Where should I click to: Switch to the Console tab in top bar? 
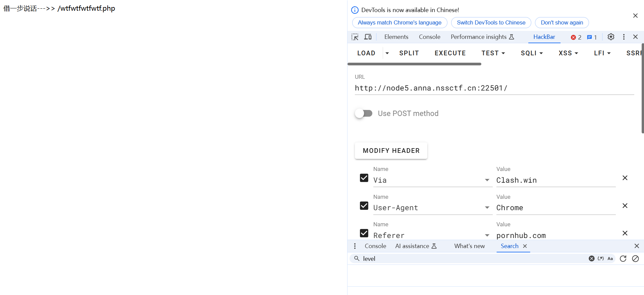[429, 37]
